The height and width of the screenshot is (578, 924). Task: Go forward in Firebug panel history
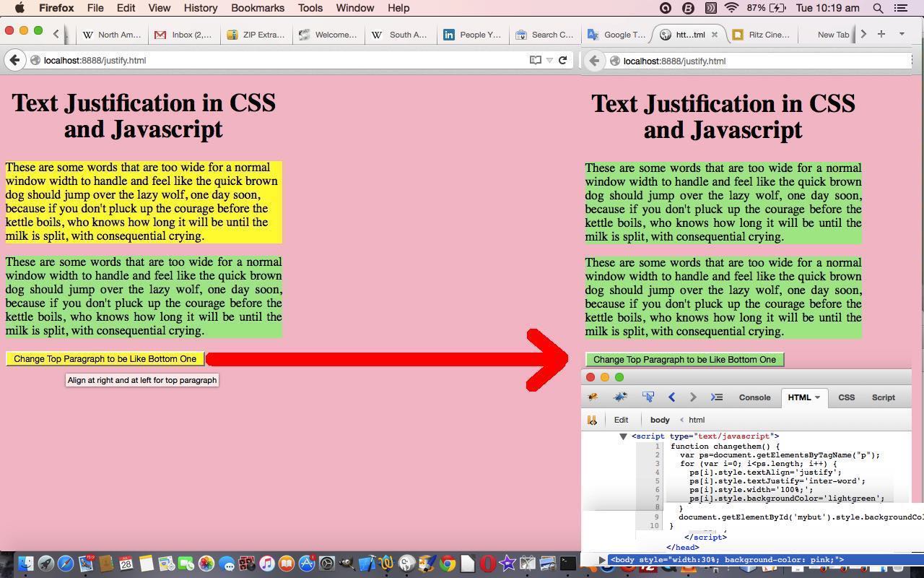(693, 397)
